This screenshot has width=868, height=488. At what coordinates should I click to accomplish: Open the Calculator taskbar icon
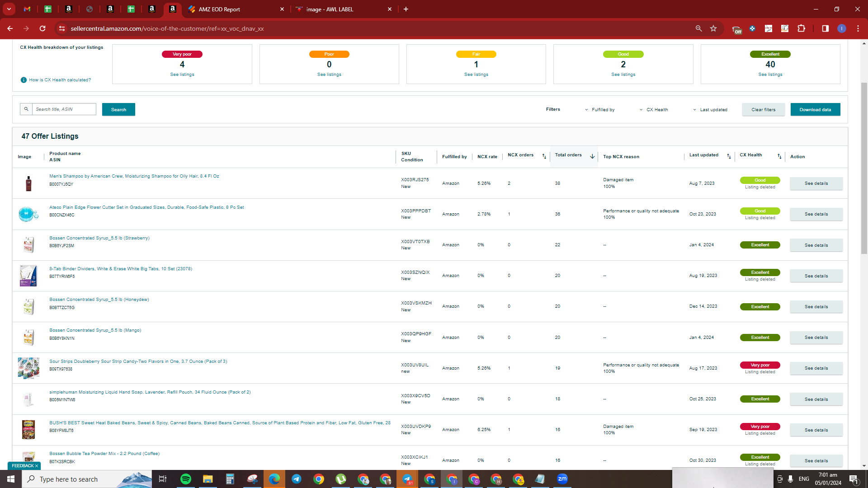230,479
